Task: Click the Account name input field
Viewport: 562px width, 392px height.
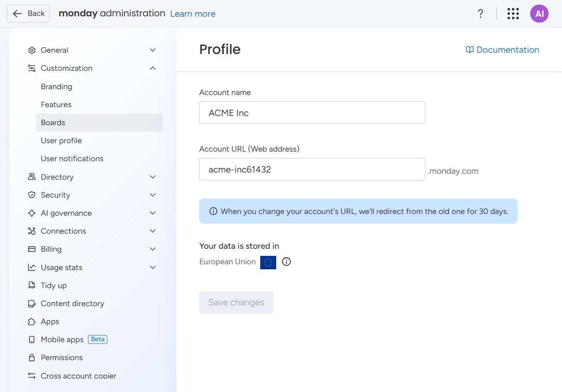Action: tap(312, 113)
